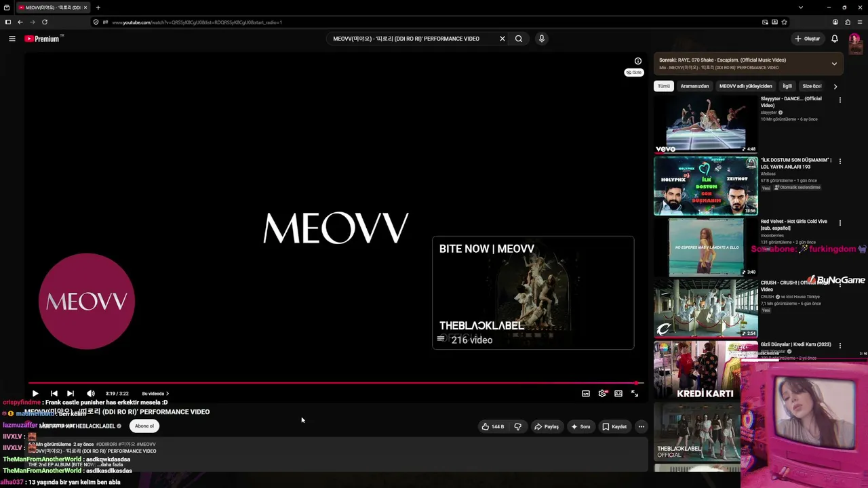Open the browser main menu
The height and width of the screenshot is (488, 868).
(860, 22)
